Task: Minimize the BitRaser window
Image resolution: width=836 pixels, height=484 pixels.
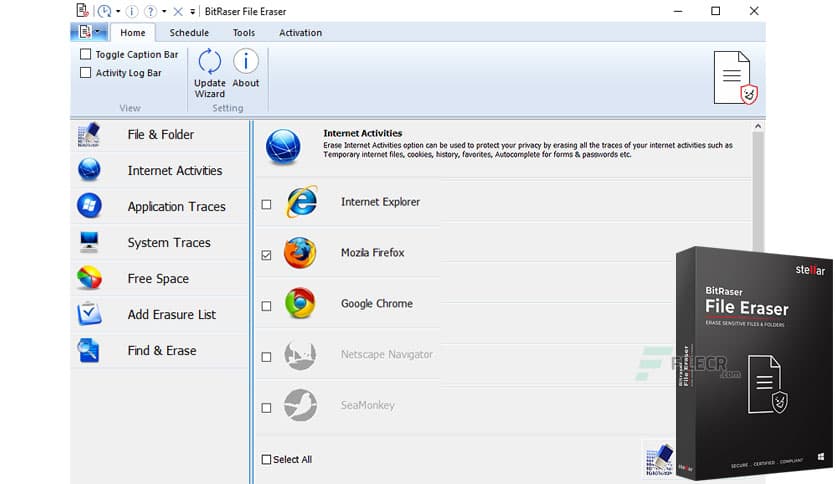Action: pos(678,11)
